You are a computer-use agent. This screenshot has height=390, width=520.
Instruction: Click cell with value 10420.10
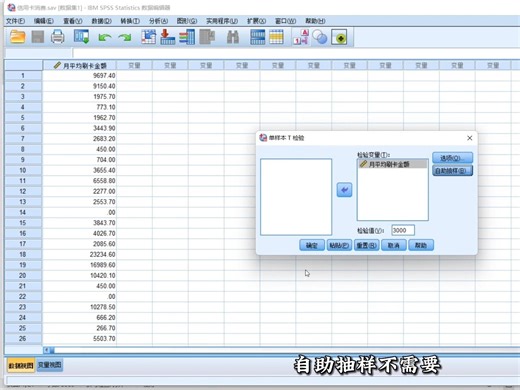80,275
